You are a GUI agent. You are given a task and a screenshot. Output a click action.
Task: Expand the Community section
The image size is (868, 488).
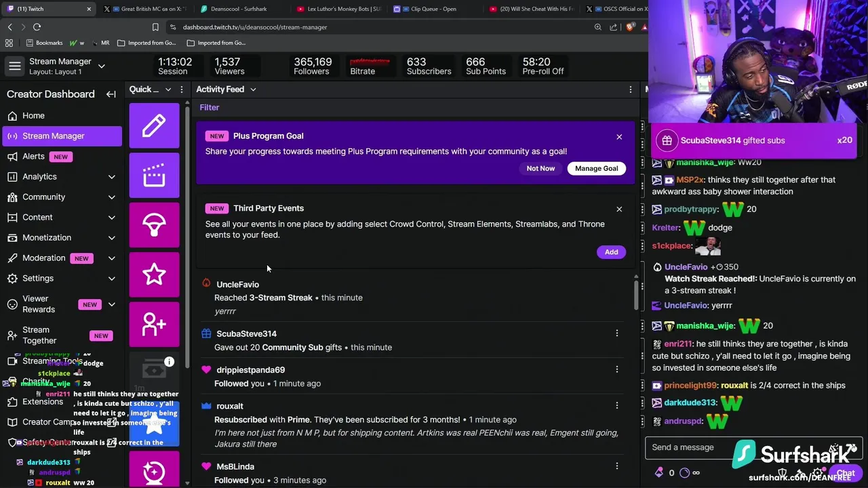tap(112, 197)
